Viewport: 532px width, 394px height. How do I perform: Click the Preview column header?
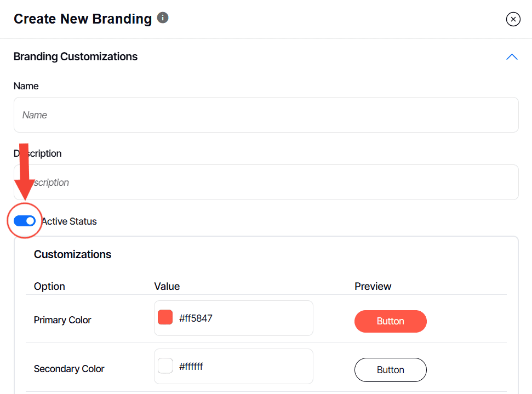(373, 287)
